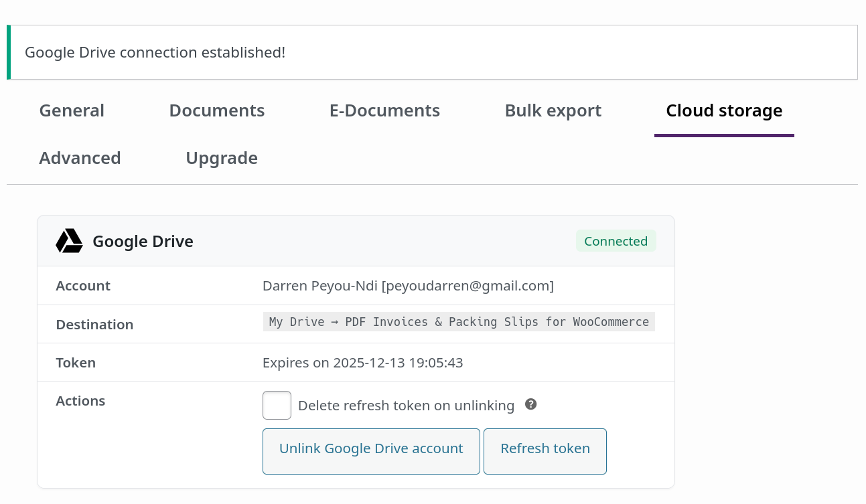The width and height of the screenshot is (866, 504).
Task: Select the Bulk export tab
Action: [x=553, y=110]
